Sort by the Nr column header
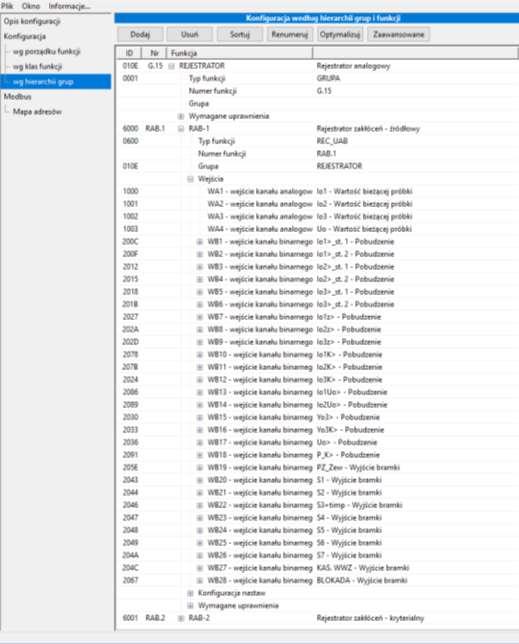The image size is (519, 644). coord(154,53)
